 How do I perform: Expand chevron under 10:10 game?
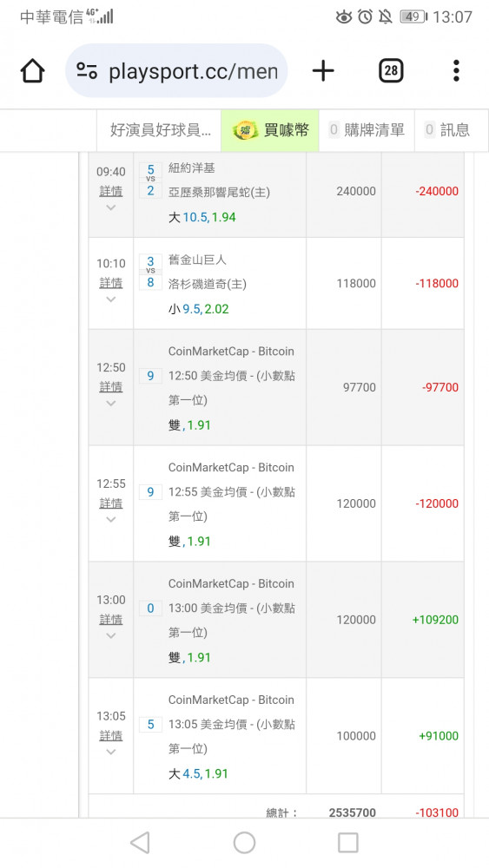[111, 299]
